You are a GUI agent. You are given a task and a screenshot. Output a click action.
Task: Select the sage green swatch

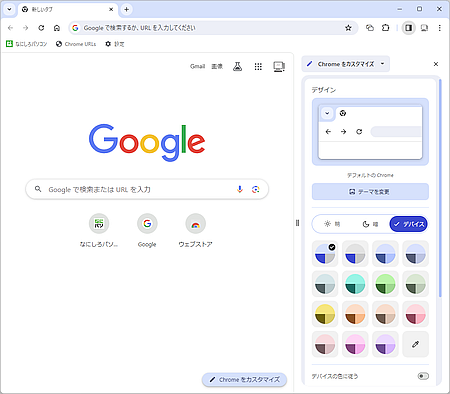(x=415, y=284)
